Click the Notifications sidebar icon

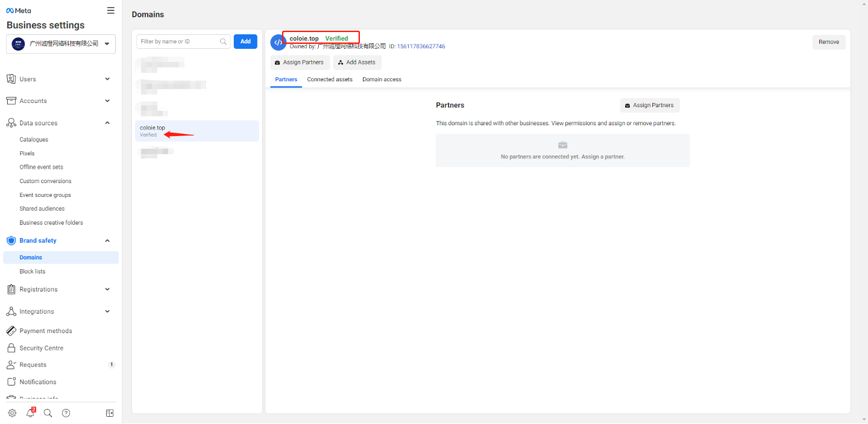tap(11, 382)
